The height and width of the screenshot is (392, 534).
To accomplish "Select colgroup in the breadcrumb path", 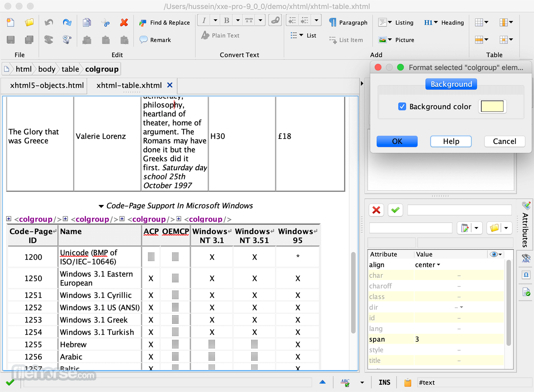I will 102,69.
